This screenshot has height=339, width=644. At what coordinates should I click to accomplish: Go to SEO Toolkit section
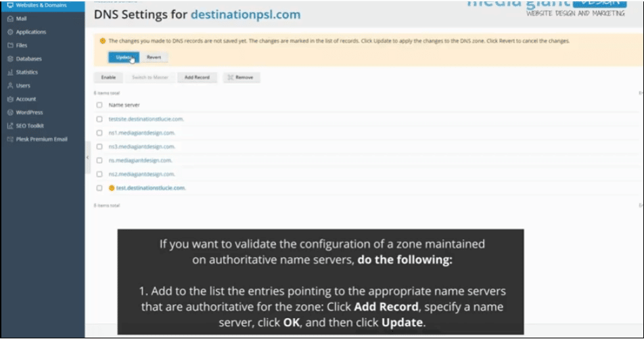point(30,126)
